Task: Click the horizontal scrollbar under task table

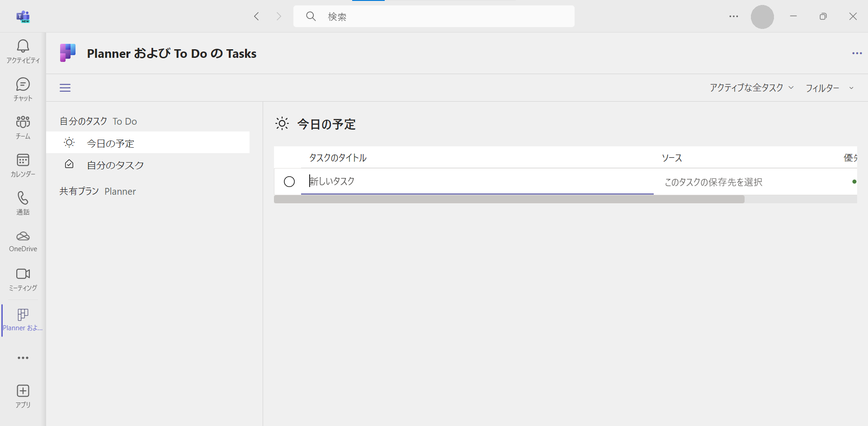Action: (509, 199)
